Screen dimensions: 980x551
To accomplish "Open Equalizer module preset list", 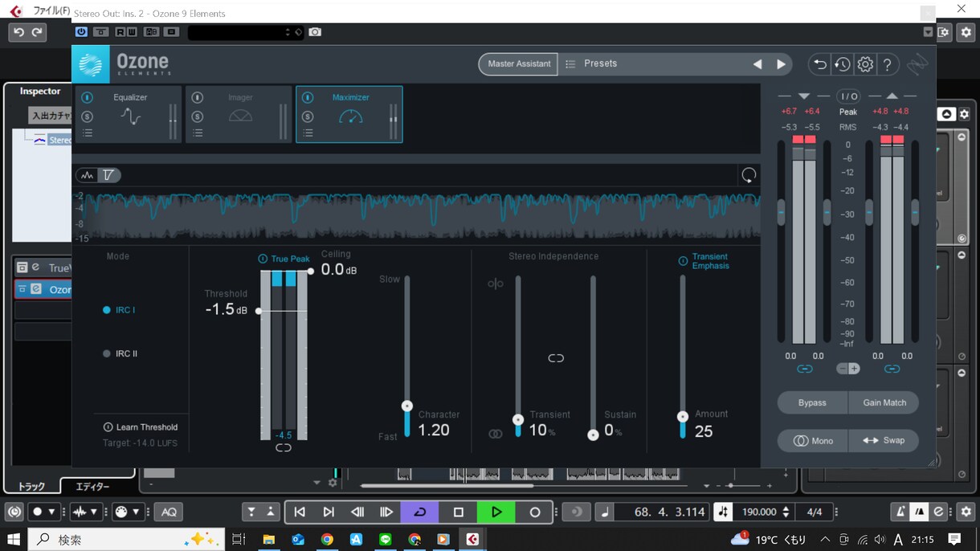I will click(87, 133).
